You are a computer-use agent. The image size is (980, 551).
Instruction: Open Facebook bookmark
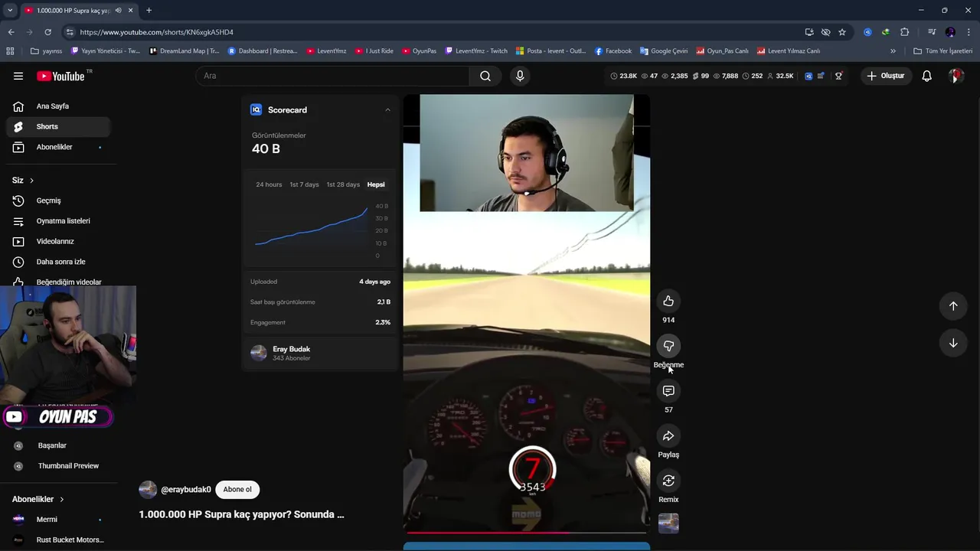(x=612, y=51)
